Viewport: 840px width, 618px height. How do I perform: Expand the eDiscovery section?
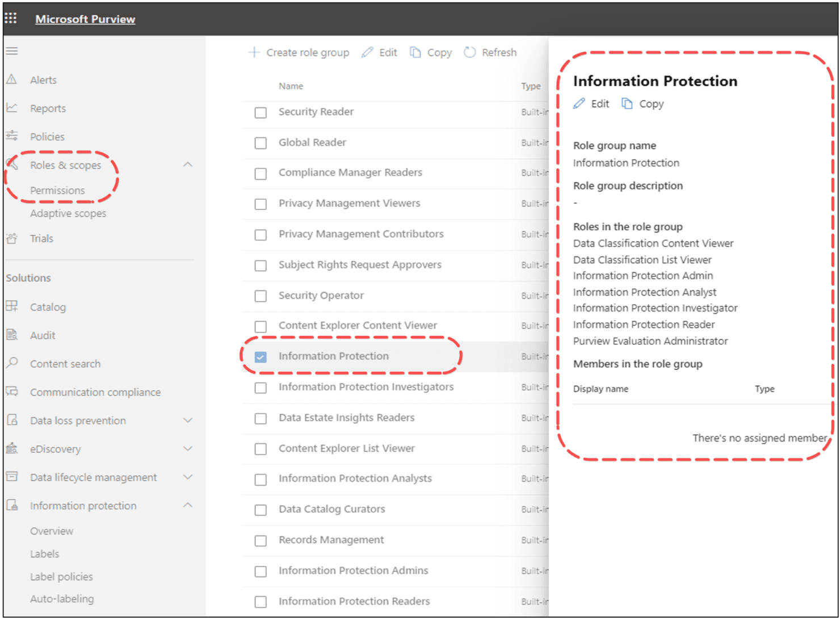188,448
